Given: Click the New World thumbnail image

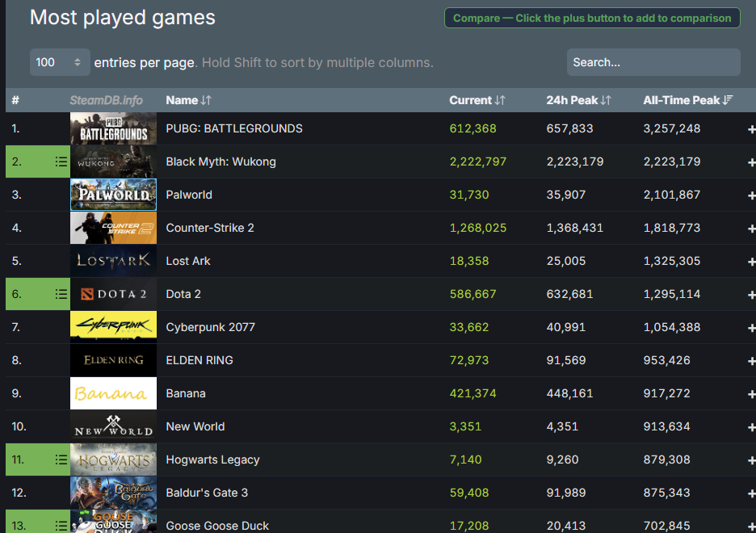Looking at the screenshot, I should [113, 426].
